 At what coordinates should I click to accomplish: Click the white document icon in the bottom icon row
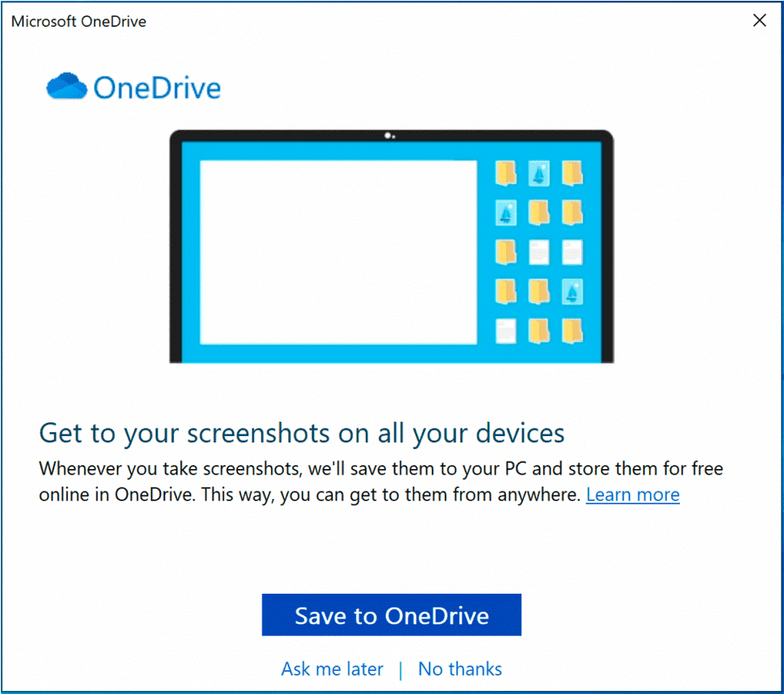[x=506, y=331]
